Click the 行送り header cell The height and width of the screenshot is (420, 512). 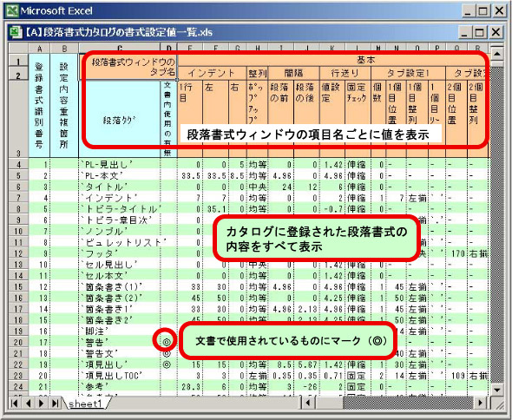(345, 73)
